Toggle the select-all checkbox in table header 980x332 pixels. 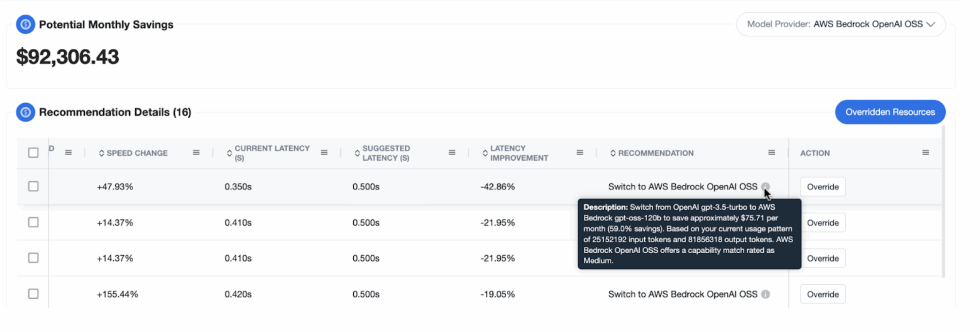(33, 153)
